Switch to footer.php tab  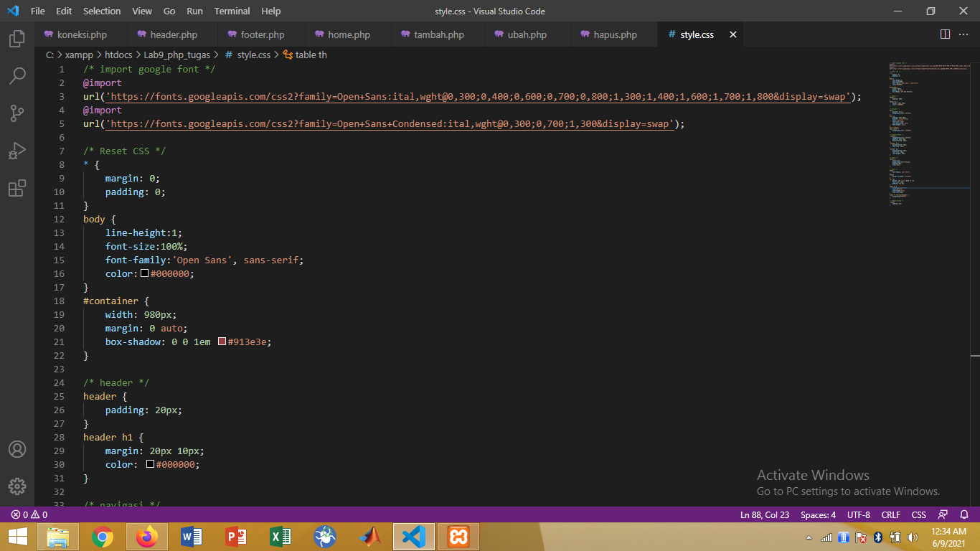262,34
